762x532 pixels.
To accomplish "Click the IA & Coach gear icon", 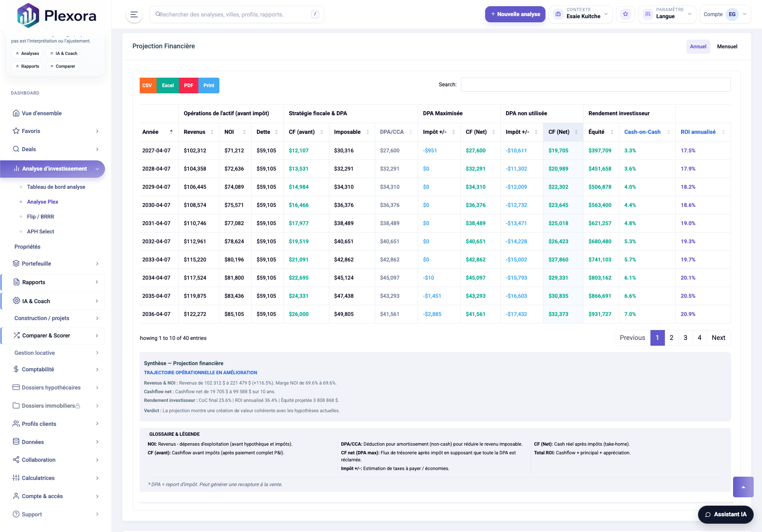I will [16, 301].
